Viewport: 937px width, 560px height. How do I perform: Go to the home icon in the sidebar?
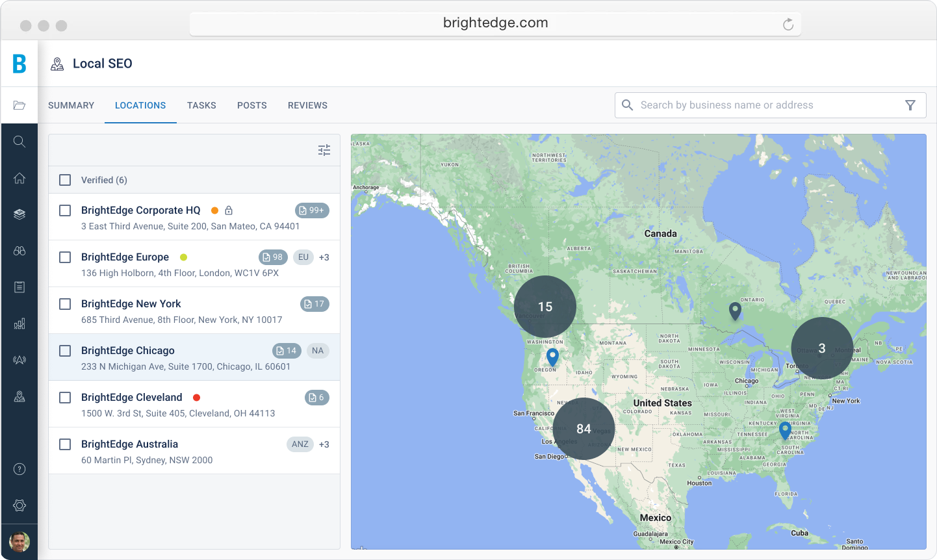(x=19, y=178)
